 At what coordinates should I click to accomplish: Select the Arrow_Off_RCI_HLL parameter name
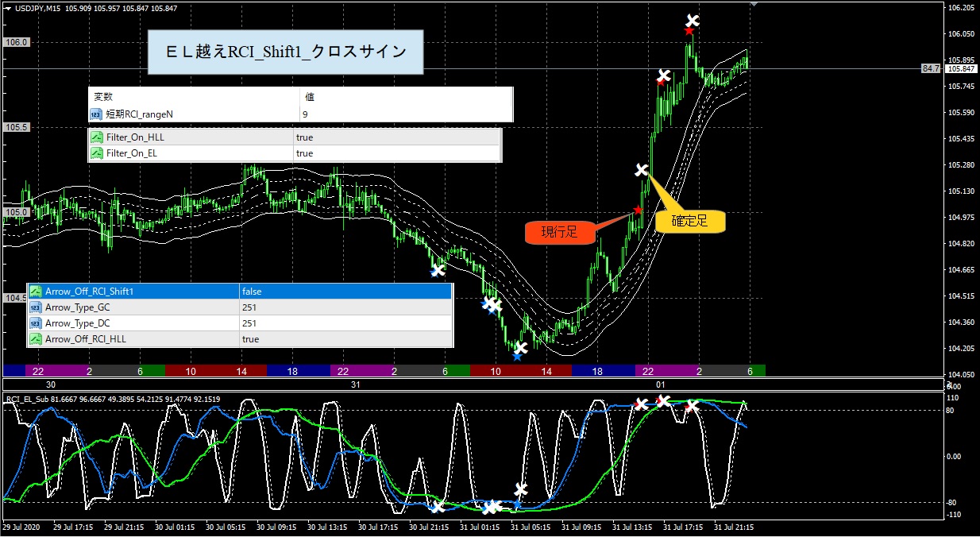(86, 339)
